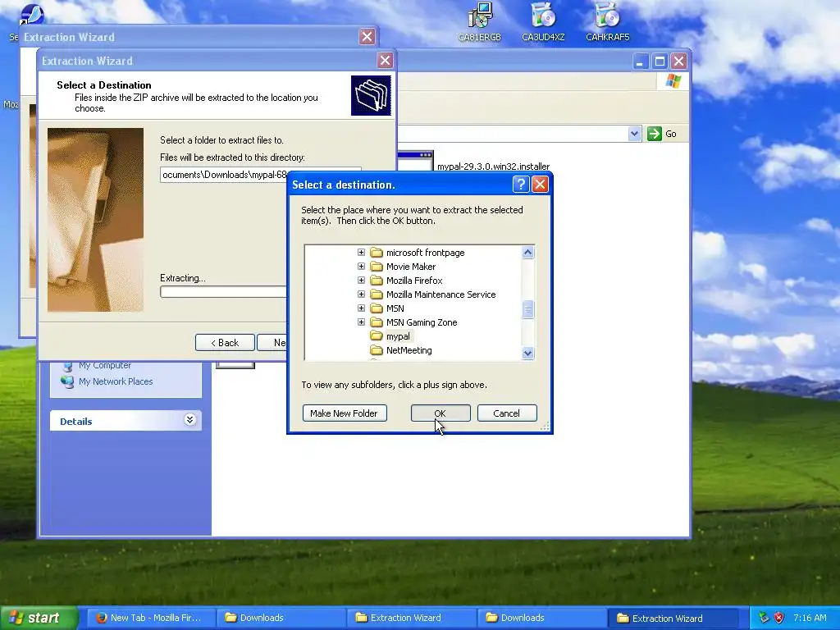Open the CAHKRAF5 desktop icon
The width and height of the screenshot is (840, 630).
608,21
